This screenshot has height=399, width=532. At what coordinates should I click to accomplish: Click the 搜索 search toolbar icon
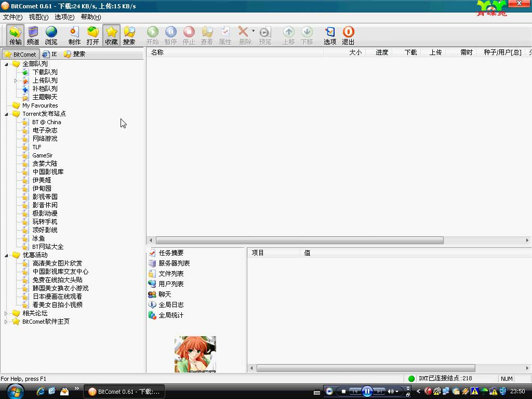point(129,35)
